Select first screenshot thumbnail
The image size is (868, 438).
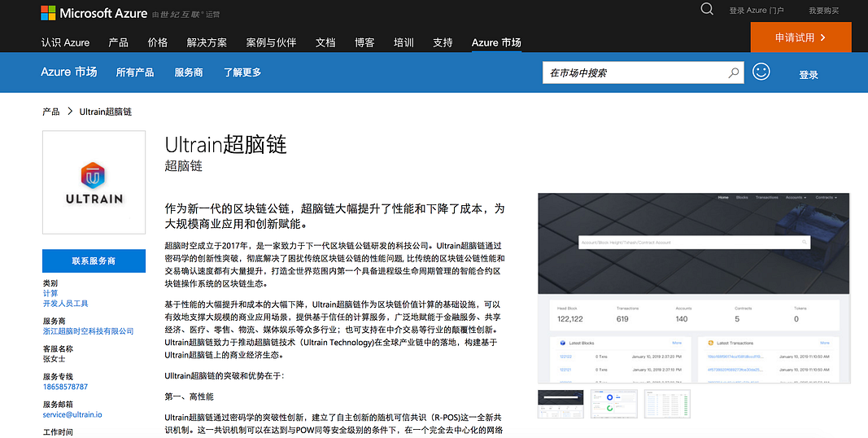560,404
